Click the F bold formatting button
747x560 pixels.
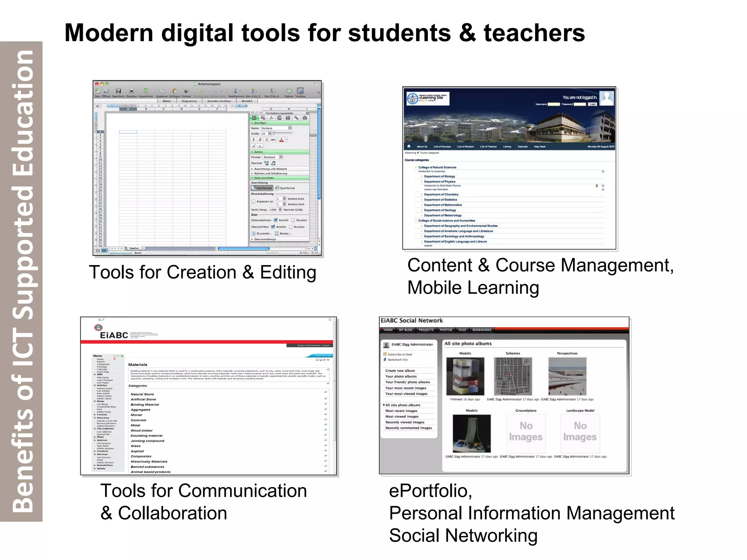(x=254, y=140)
